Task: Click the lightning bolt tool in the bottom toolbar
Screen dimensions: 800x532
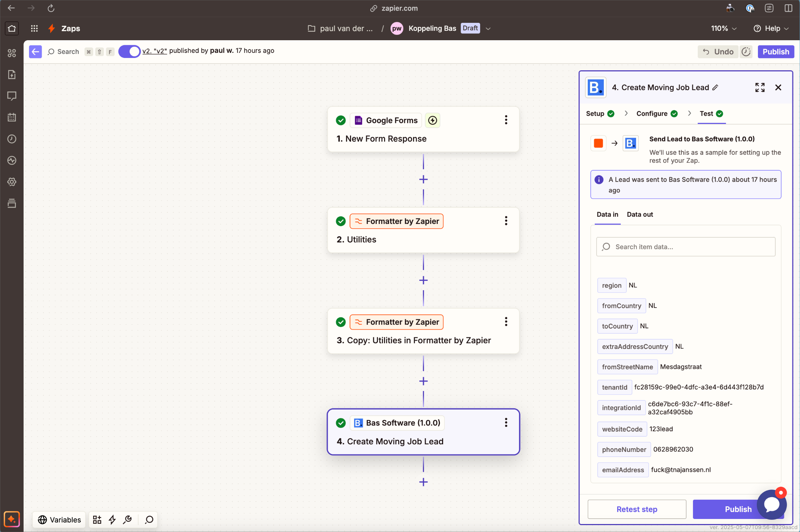Action: point(112,520)
